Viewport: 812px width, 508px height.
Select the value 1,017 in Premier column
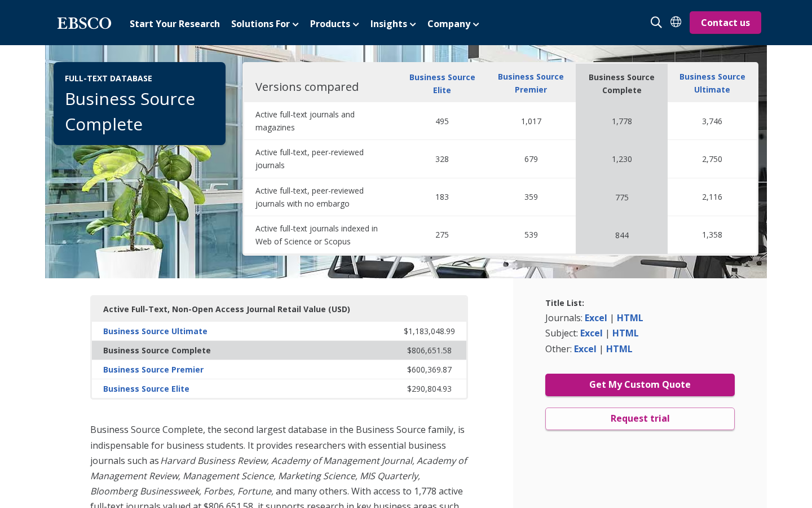[531, 121]
